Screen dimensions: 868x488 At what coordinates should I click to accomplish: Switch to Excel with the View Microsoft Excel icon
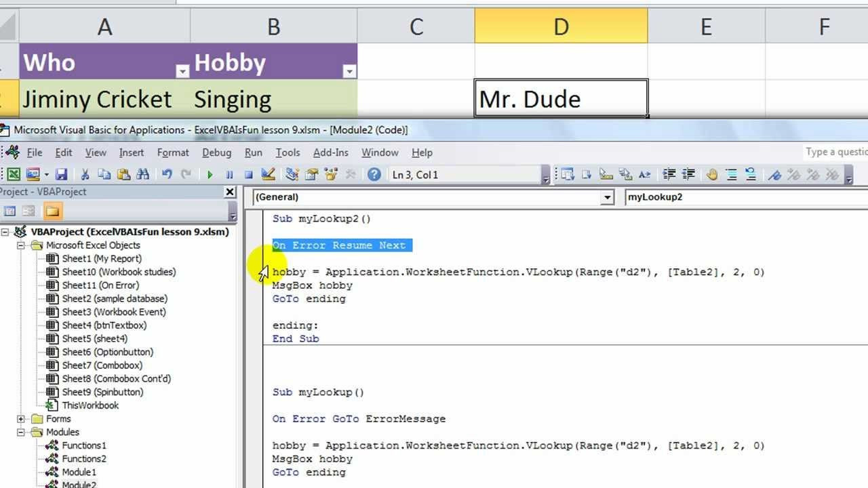point(15,174)
